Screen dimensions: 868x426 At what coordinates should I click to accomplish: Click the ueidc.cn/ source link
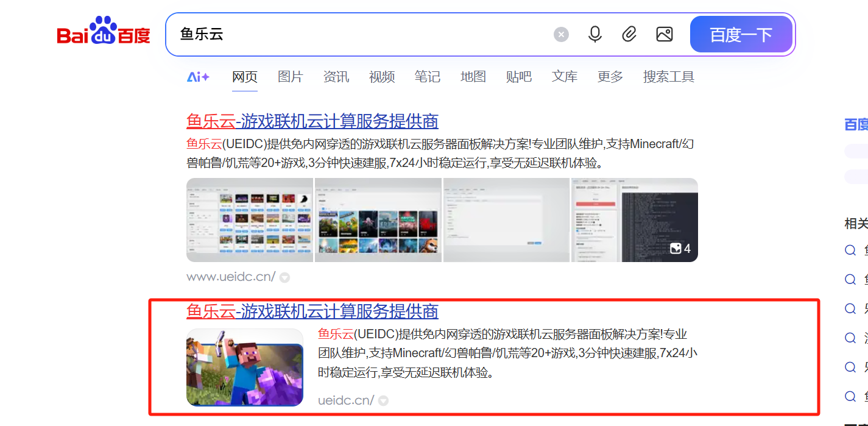pyautogui.click(x=346, y=400)
